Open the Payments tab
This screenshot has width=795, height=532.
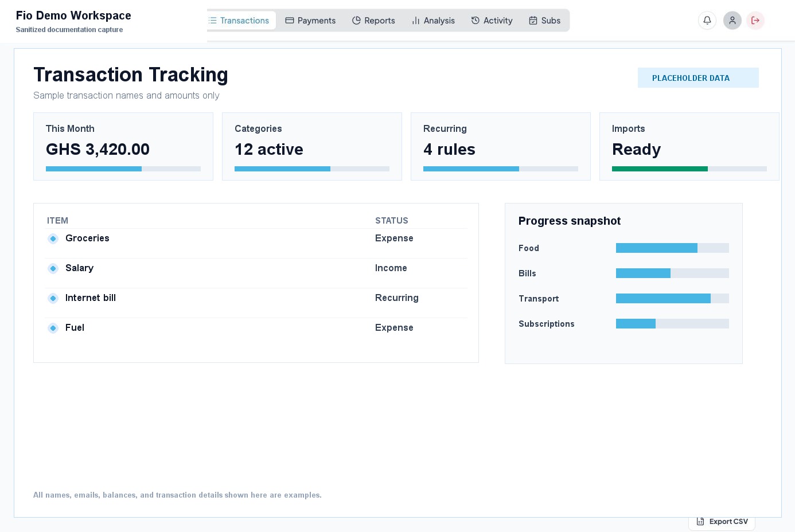point(310,21)
